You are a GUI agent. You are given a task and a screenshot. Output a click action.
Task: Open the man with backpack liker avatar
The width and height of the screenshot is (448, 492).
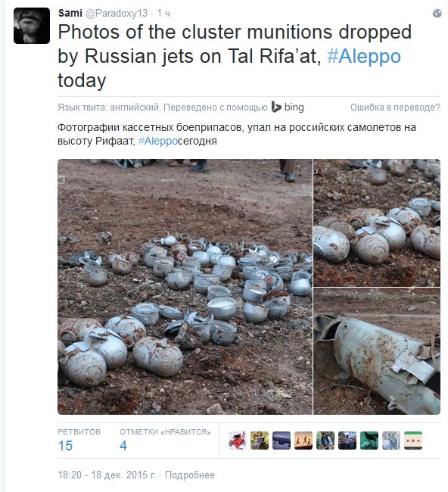tap(325, 441)
